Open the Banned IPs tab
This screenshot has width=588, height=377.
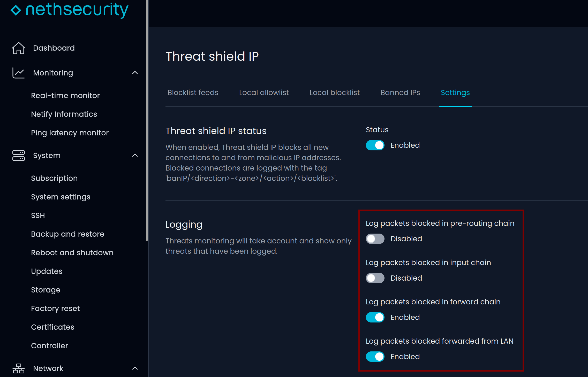400,93
